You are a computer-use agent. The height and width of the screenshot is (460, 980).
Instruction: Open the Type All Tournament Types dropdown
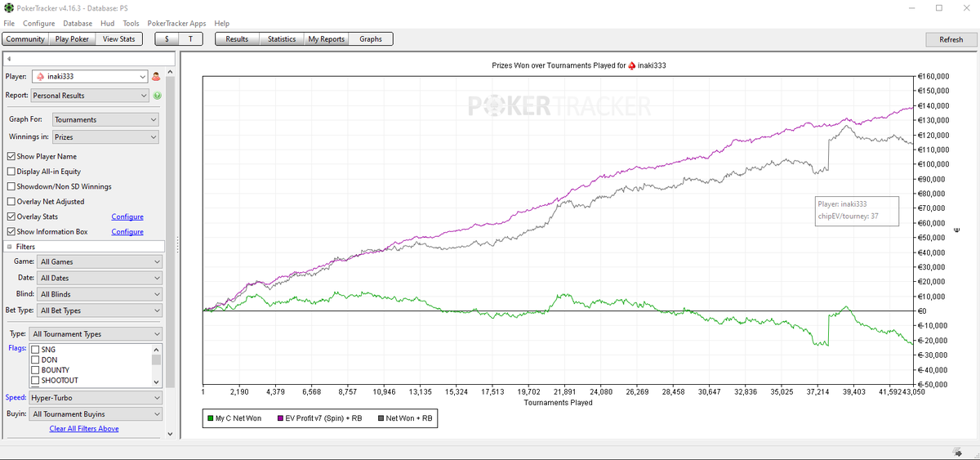(96, 334)
